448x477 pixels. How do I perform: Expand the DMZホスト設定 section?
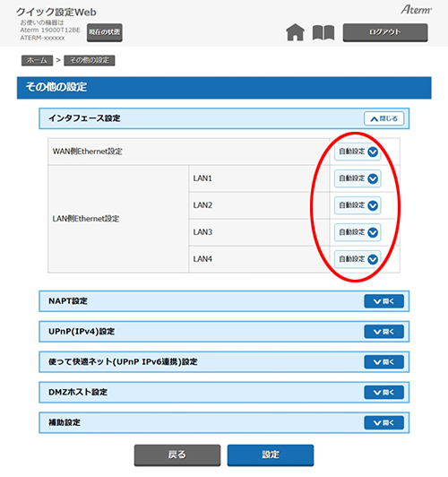coord(383,393)
